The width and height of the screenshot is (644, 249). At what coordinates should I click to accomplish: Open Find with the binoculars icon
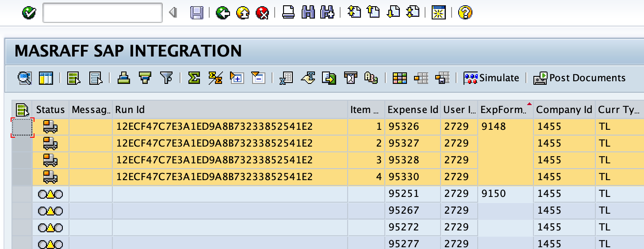click(x=308, y=12)
